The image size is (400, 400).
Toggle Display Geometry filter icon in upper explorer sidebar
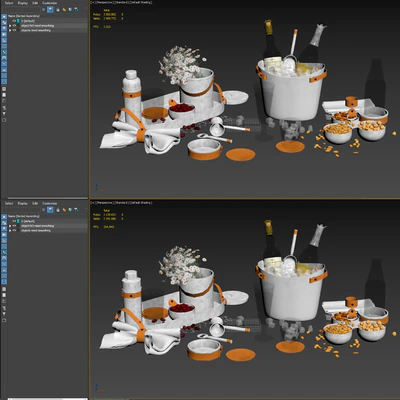point(4,16)
